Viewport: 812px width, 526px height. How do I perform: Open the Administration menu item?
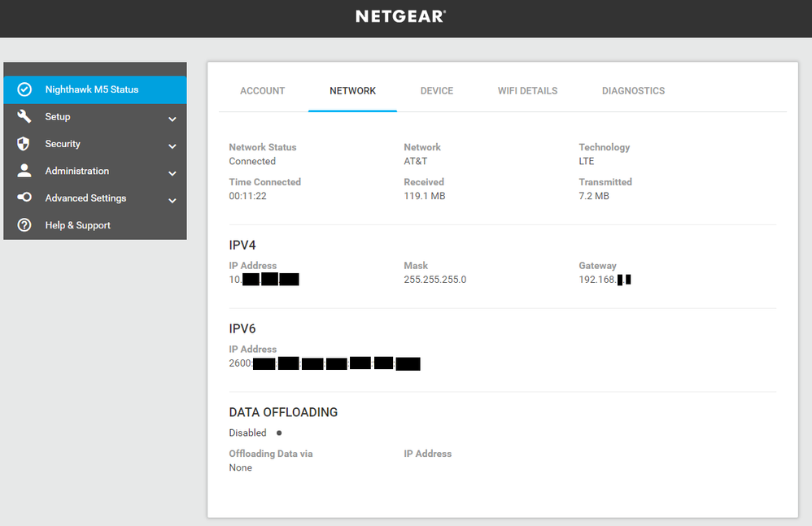coord(95,172)
